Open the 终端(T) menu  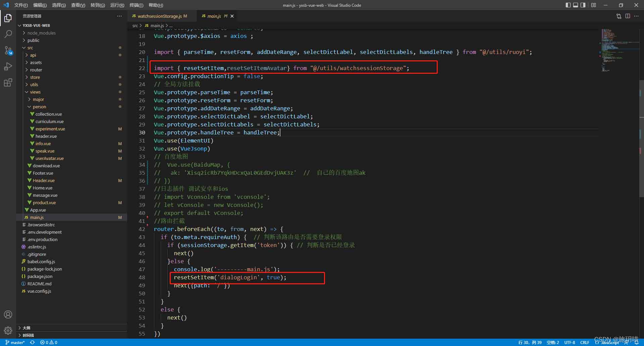(x=136, y=5)
